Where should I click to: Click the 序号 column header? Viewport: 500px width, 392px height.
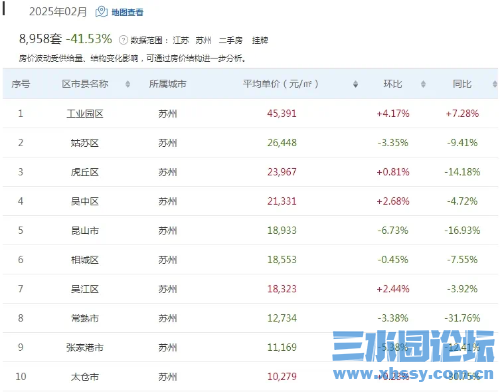21,84
